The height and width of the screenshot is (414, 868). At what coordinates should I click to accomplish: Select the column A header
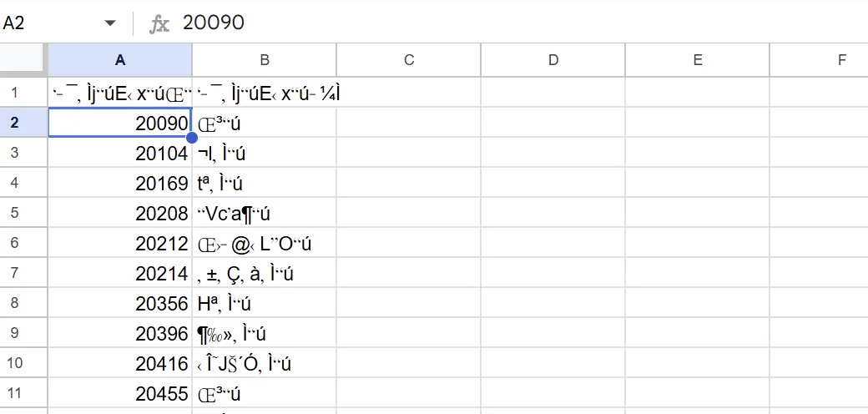[120, 59]
